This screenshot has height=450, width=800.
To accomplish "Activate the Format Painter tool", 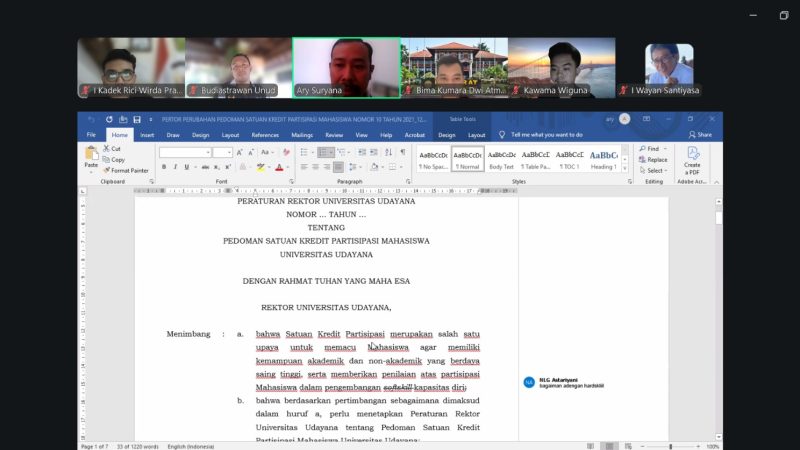I will [126, 170].
